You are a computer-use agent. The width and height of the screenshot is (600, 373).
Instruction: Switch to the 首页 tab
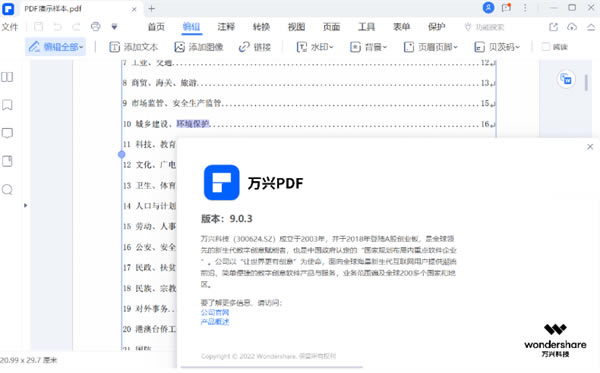(x=156, y=27)
